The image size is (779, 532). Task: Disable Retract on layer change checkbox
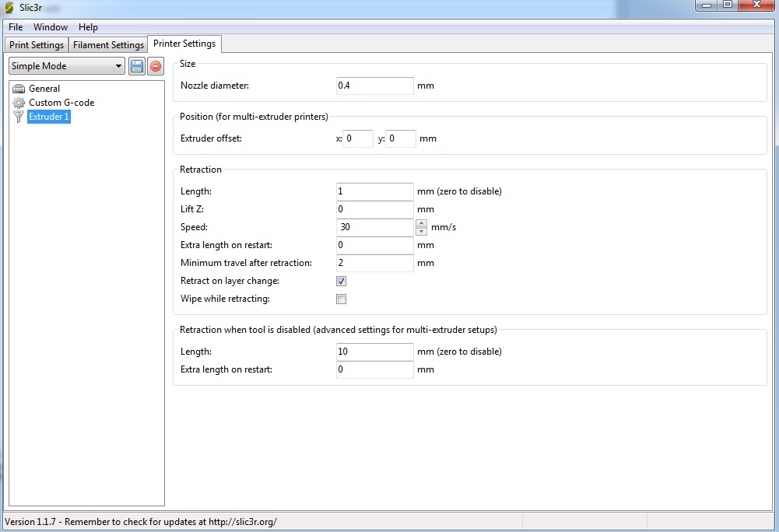(x=341, y=281)
